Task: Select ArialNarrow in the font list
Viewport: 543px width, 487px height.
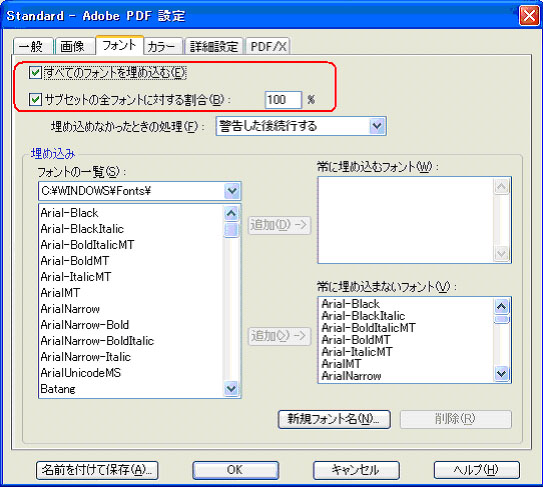Action: pos(70,309)
